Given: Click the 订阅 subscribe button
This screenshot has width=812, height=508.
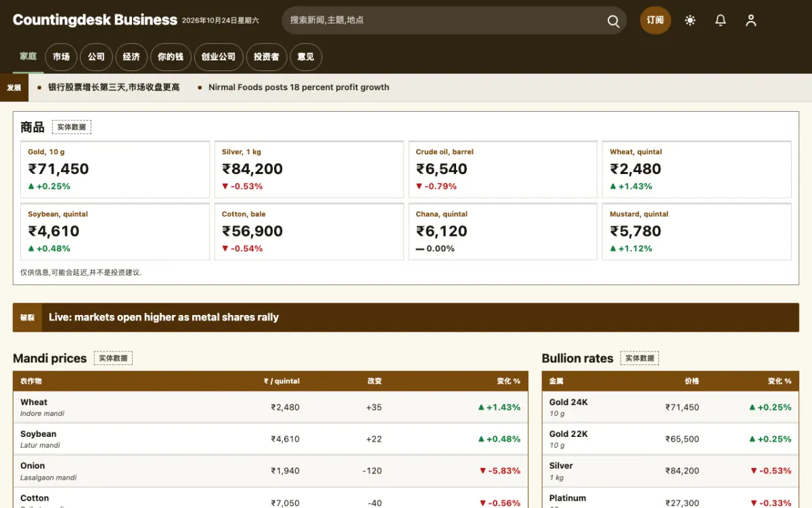Looking at the screenshot, I should click(x=655, y=20).
